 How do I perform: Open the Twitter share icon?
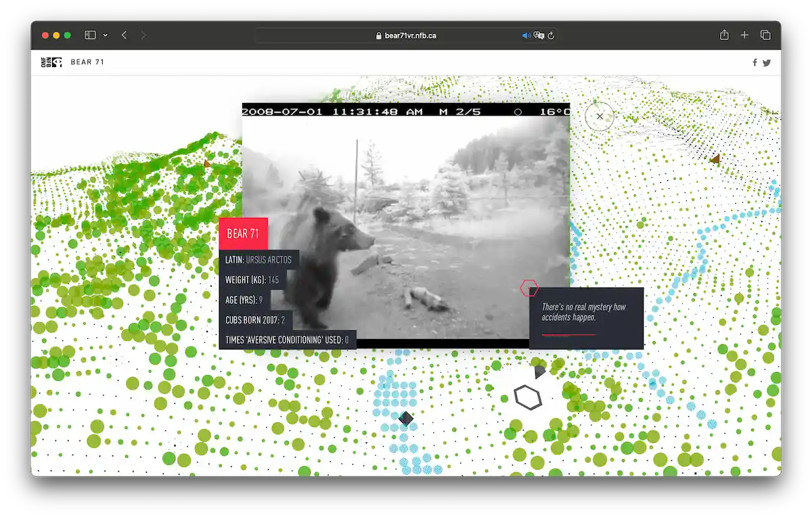coord(767,62)
